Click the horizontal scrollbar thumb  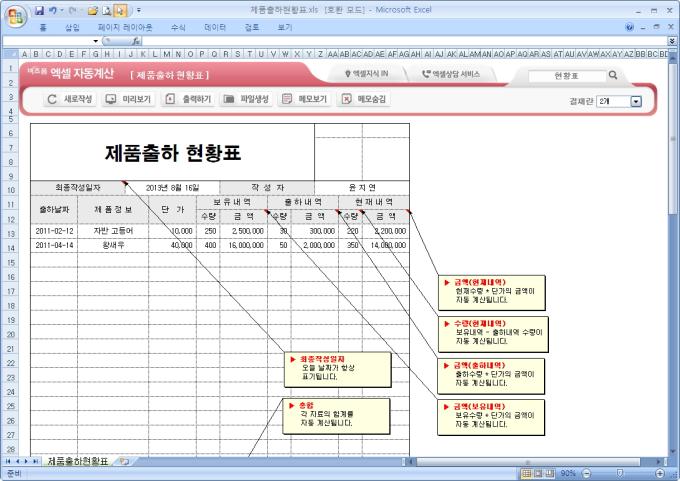528,461
